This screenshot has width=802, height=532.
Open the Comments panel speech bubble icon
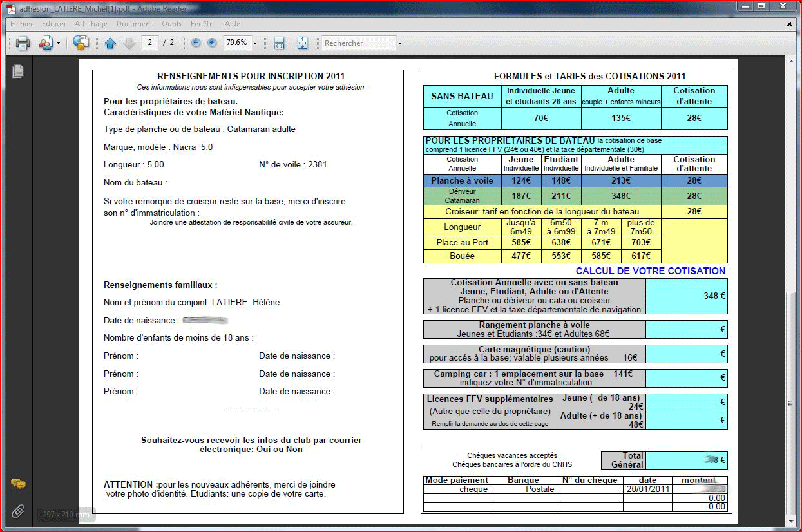pos(17,484)
